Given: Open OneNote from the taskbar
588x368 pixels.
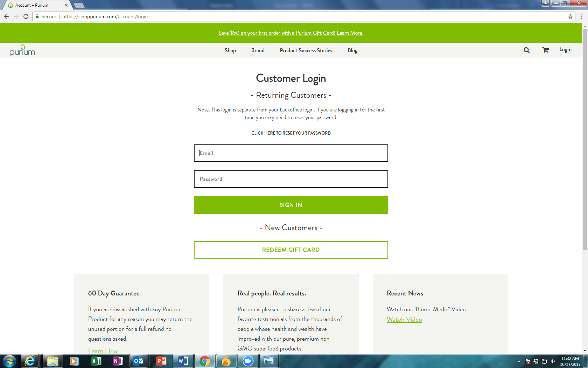Looking at the screenshot, I should click(118, 361).
